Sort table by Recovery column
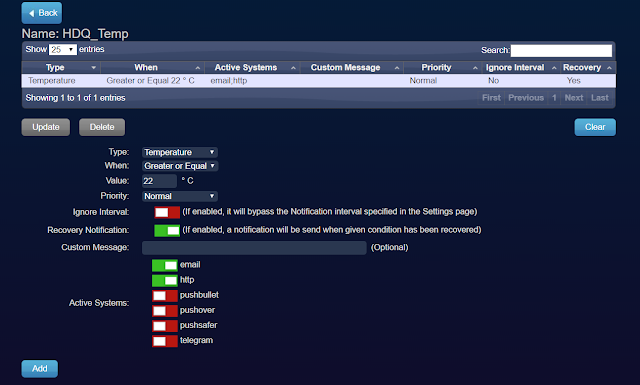This screenshot has width=640, height=385. (x=587, y=67)
